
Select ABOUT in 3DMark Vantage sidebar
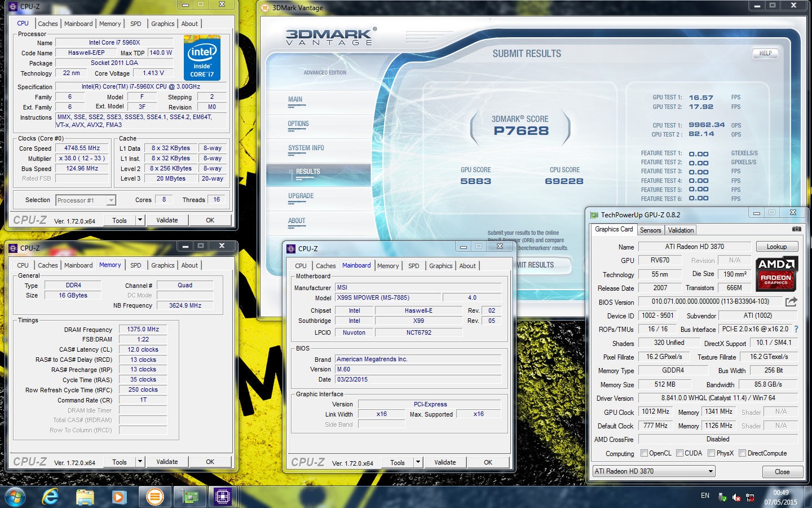[x=297, y=221]
